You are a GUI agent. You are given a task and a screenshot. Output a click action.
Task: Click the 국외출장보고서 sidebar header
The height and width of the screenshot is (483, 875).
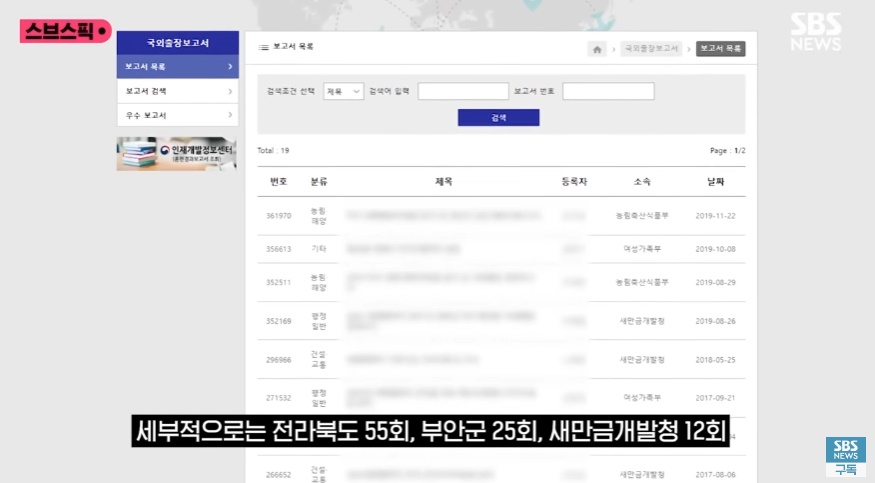[177, 43]
